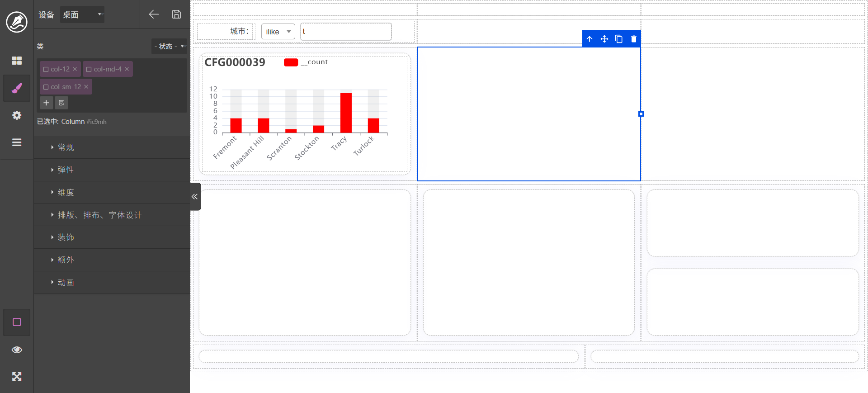Screen dimensions: 868x393
Task: Click the back arrow icon
Action: click(x=154, y=14)
